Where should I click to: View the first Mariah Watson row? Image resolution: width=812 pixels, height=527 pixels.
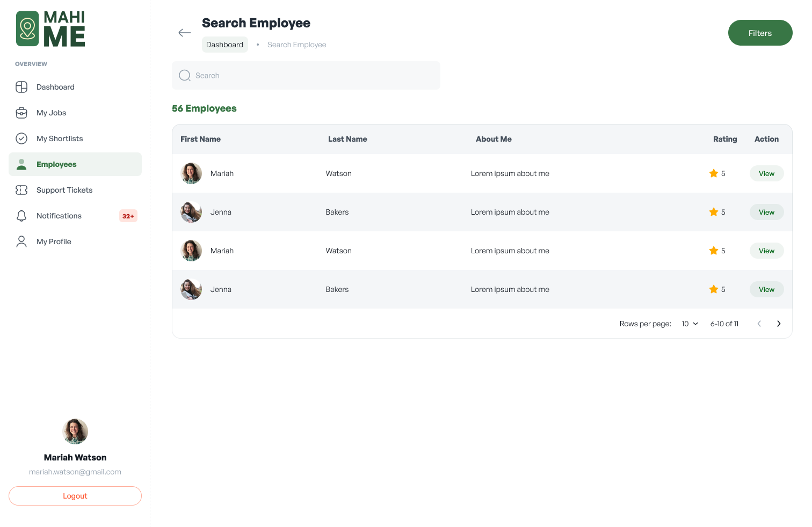pyautogui.click(x=767, y=173)
